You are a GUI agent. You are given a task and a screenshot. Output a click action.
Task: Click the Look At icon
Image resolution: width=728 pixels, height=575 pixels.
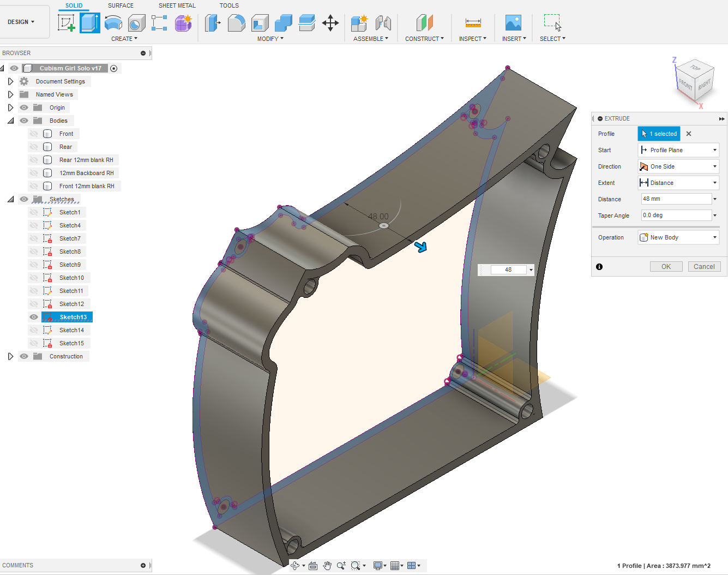point(313,566)
